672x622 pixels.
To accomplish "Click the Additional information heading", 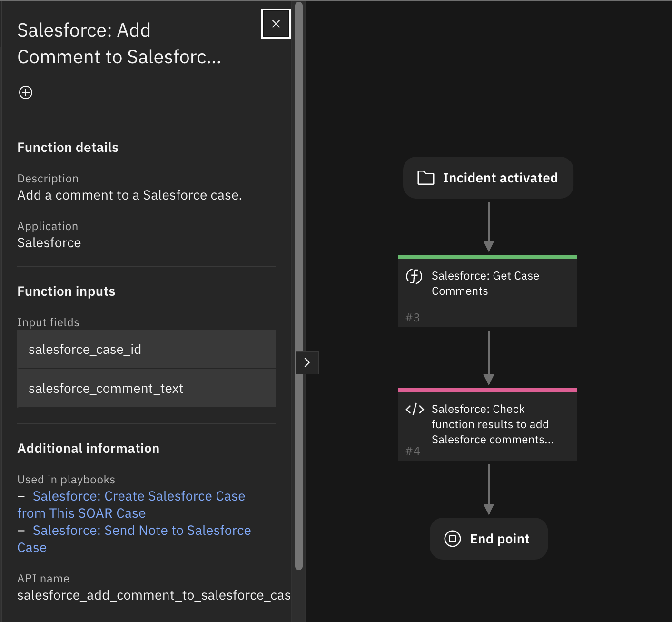I will [x=89, y=449].
